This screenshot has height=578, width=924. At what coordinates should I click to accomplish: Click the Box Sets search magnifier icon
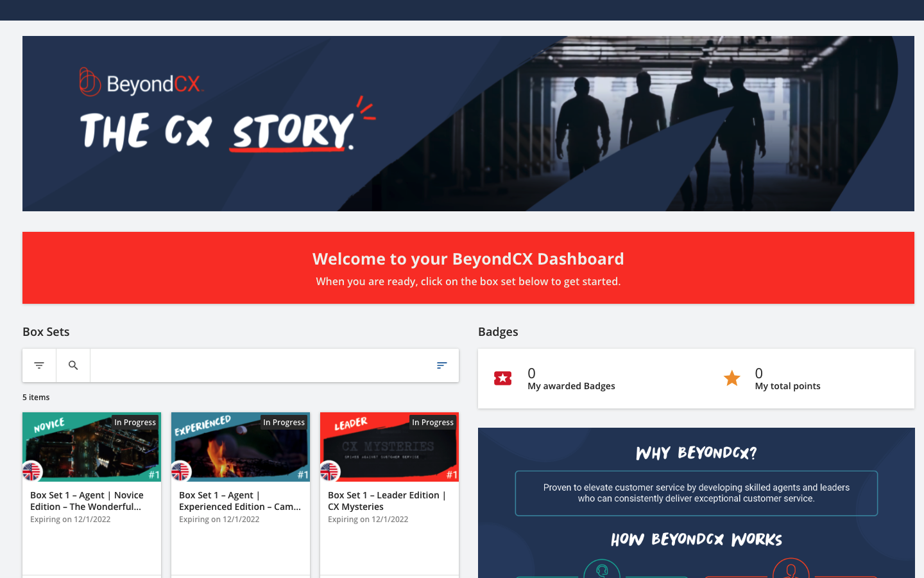point(73,365)
